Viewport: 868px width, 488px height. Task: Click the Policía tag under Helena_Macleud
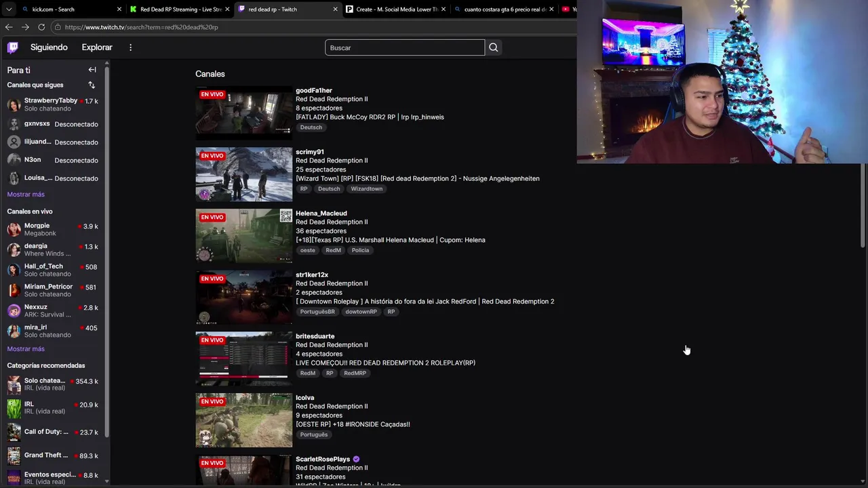point(360,250)
